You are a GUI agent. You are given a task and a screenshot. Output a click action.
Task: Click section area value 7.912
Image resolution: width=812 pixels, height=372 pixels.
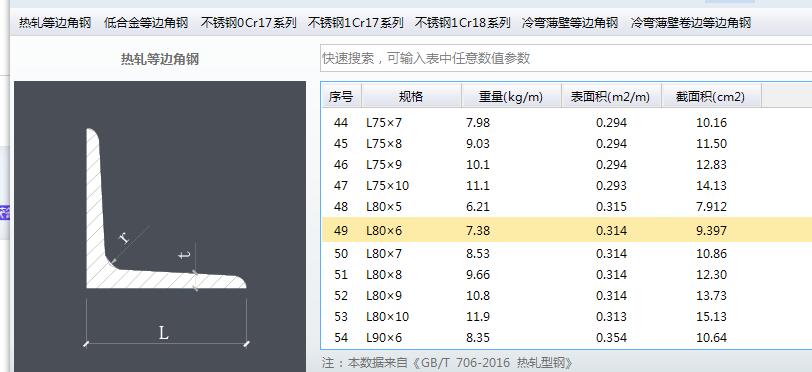[x=712, y=207]
